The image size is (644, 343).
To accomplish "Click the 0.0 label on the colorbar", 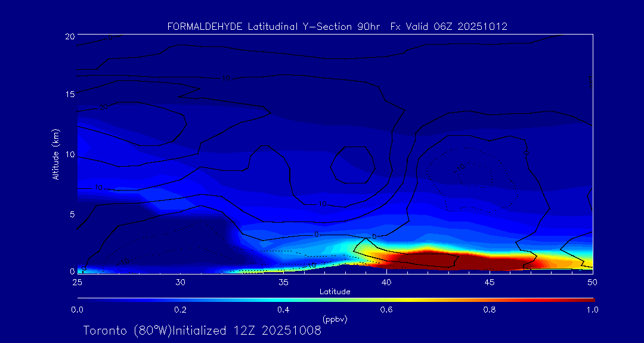I will (77, 310).
